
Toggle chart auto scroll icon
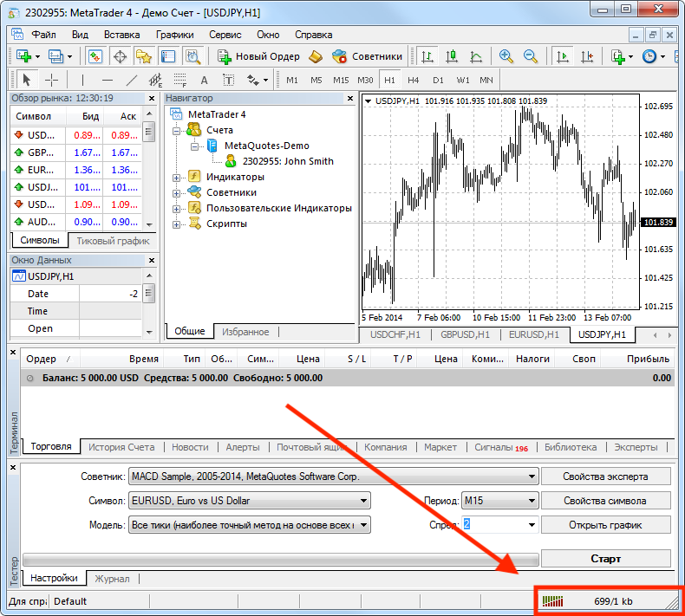(563, 56)
